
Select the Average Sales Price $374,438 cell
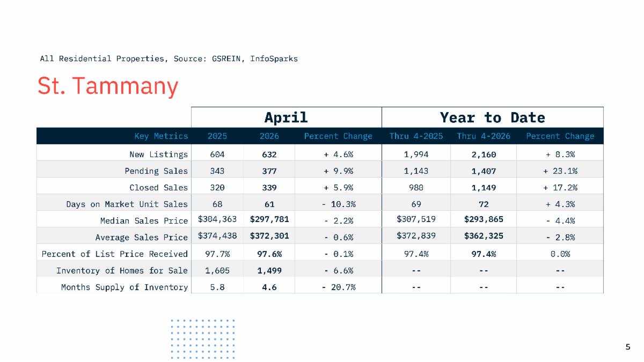point(217,237)
